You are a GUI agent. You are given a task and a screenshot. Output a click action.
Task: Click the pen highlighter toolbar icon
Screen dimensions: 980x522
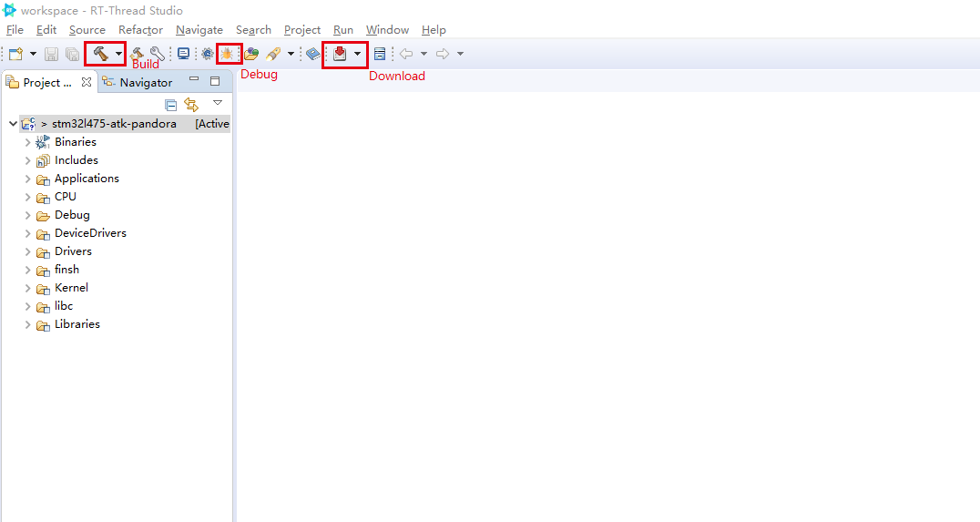click(x=273, y=54)
